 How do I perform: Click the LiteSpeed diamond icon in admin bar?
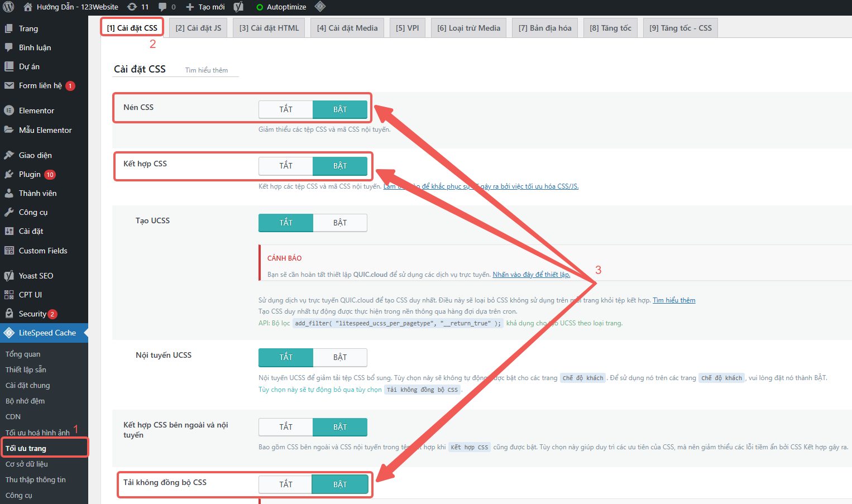(x=320, y=7)
